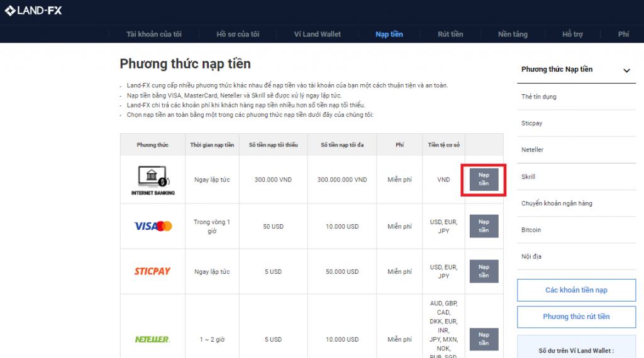
Task: Click Số dư trên Ví Land Wallet label
Action: (576, 350)
